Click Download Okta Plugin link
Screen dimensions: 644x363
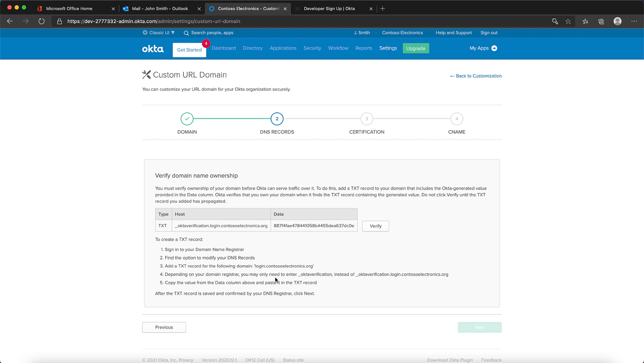450,360
